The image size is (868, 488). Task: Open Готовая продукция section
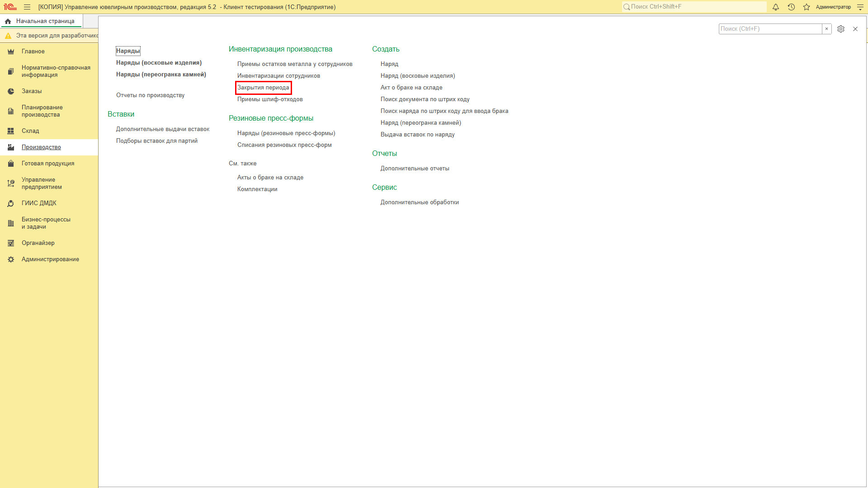click(x=48, y=164)
